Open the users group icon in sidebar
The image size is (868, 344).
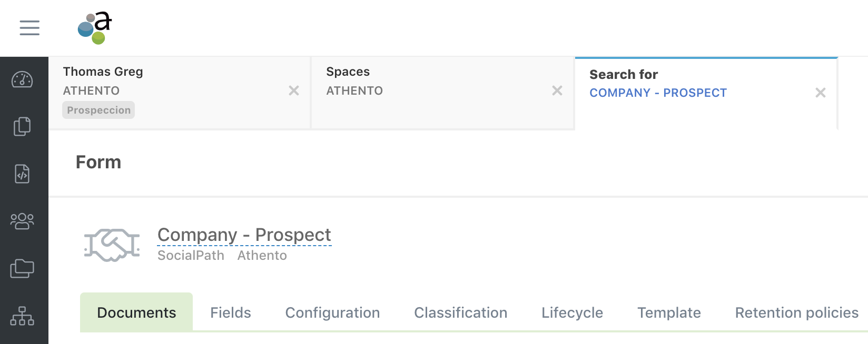(x=22, y=221)
